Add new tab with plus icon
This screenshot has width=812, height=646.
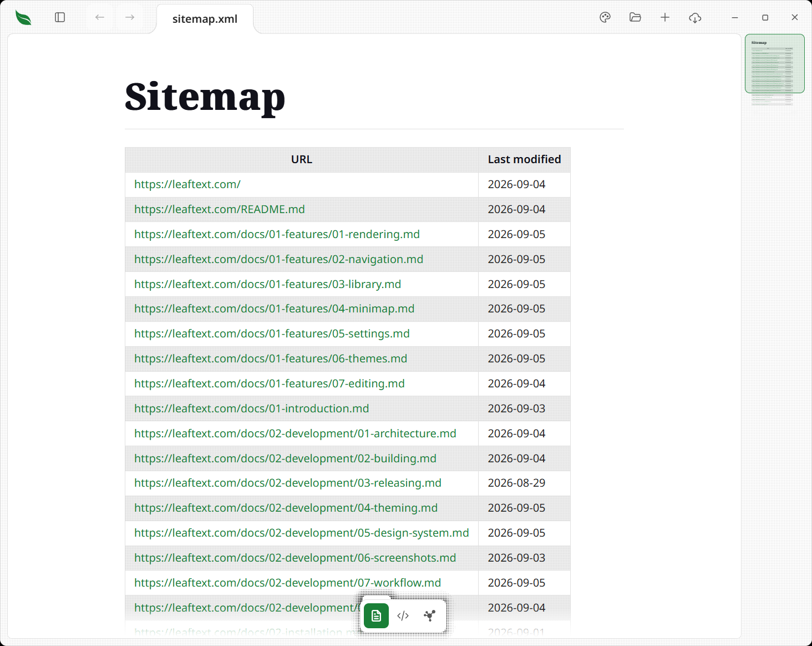pyautogui.click(x=665, y=17)
